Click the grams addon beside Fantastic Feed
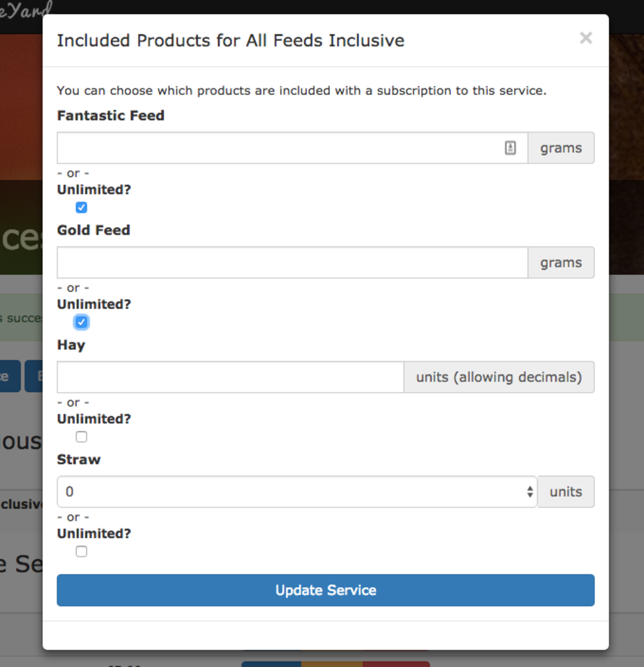644x667 pixels. 561,148
